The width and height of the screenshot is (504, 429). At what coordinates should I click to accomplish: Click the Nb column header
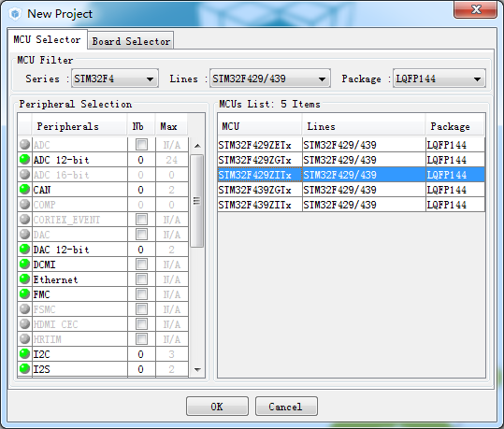pos(141,126)
